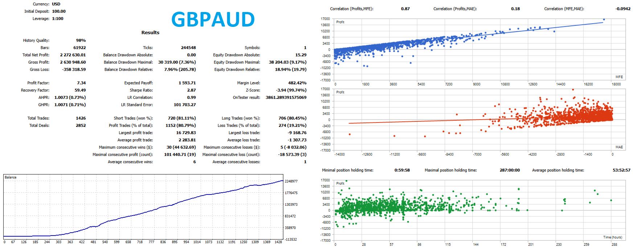Image resolution: width=644 pixels, height=249 pixels.
Task: Click the GBPAUD title heading
Action: 213,19
